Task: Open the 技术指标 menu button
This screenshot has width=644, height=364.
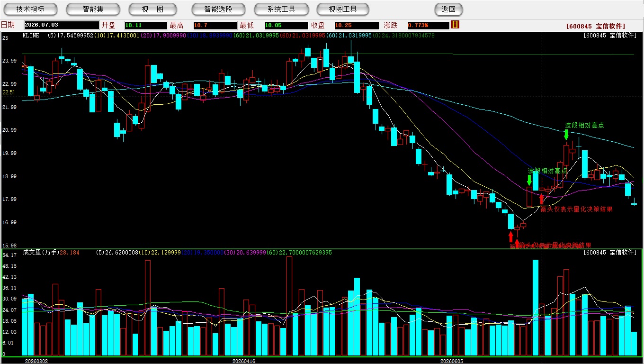Action: coord(30,9)
